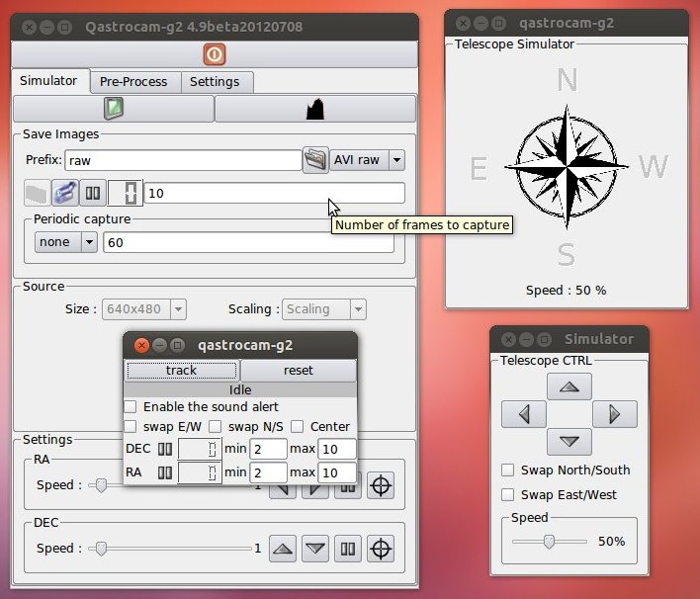Enable Swap North/South in Simulator window
This screenshot has height=599, width=700.
(x=507, y=470)
